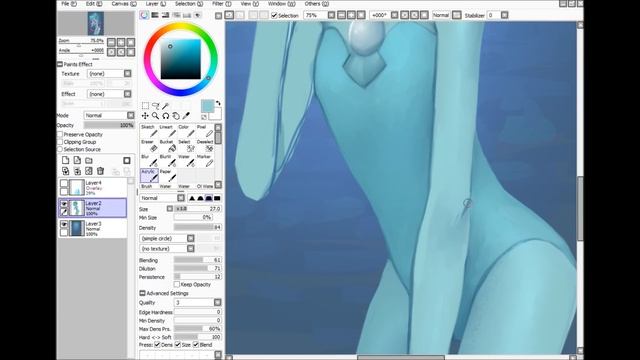Select the zoom magnifier tool
640x360 pixels.
tap(156, 116)
